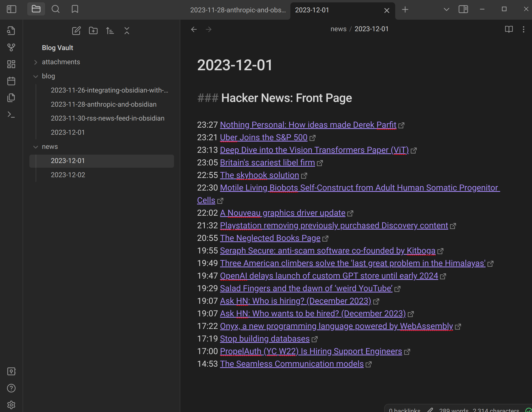
Task: Open settings gear icon
Action: point(11,405)
